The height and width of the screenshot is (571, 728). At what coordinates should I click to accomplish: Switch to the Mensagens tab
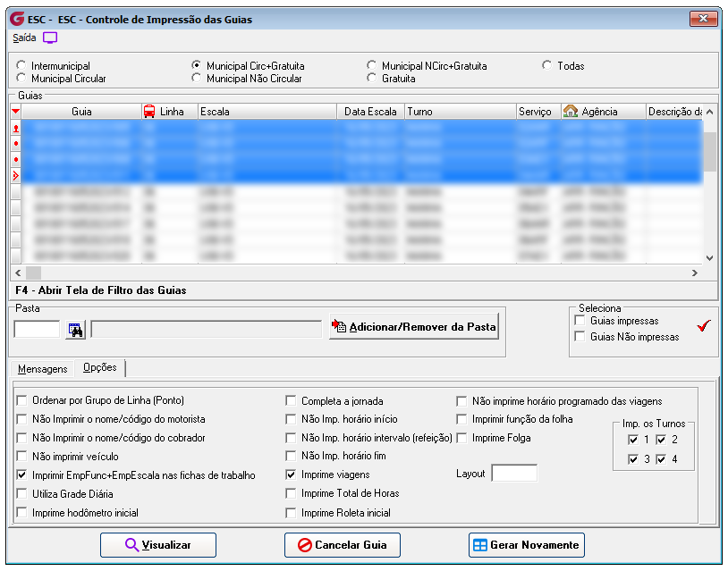pyautogui.click(x=42, y=369)
